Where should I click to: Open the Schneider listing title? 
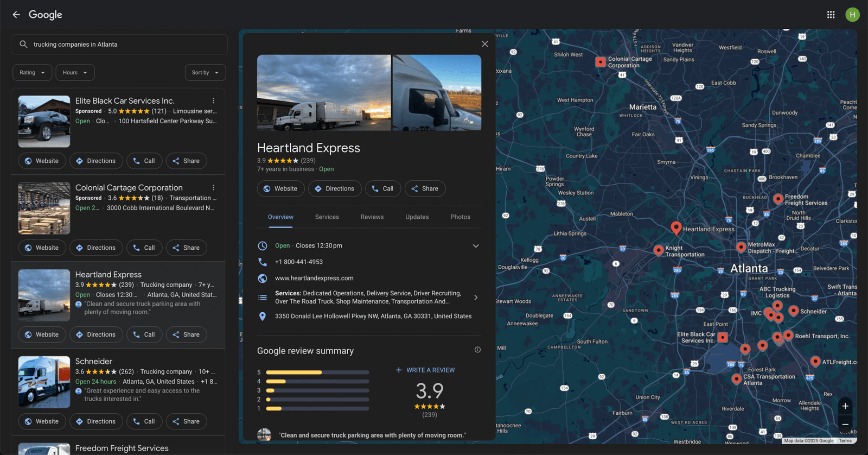94,362
